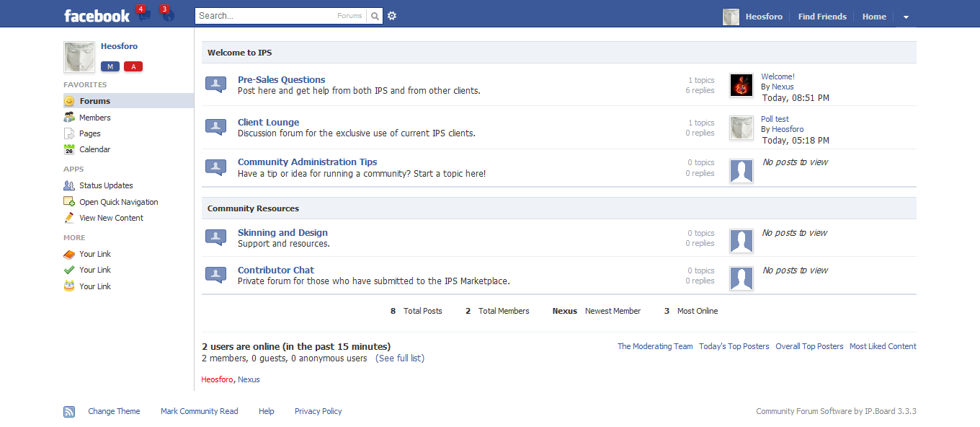Click the View New Content pencil icon

[69, 218]
